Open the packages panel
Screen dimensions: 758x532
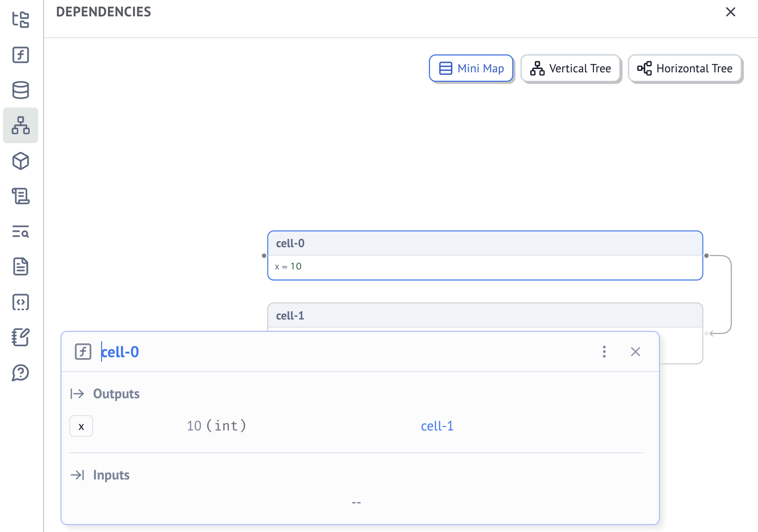point(20,161)
